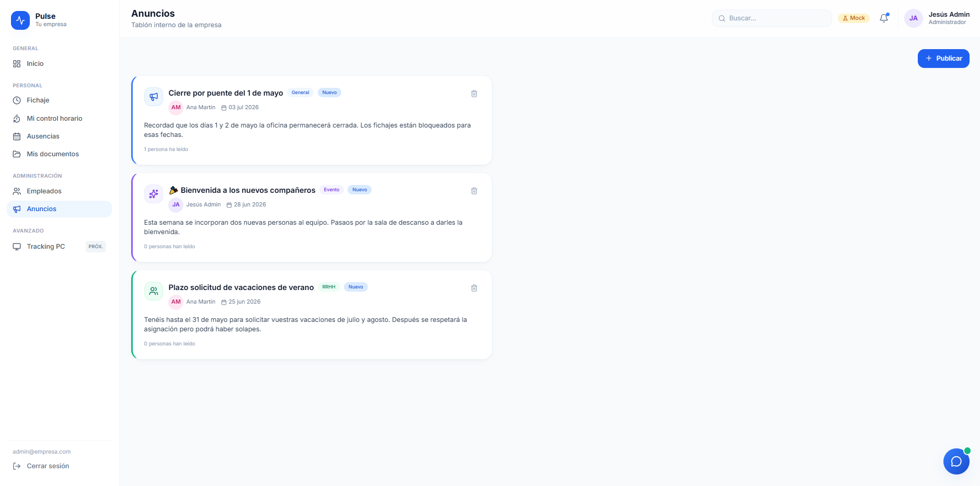Go to Inicio page
980x486 pixels.
click(x=59, y=64)
